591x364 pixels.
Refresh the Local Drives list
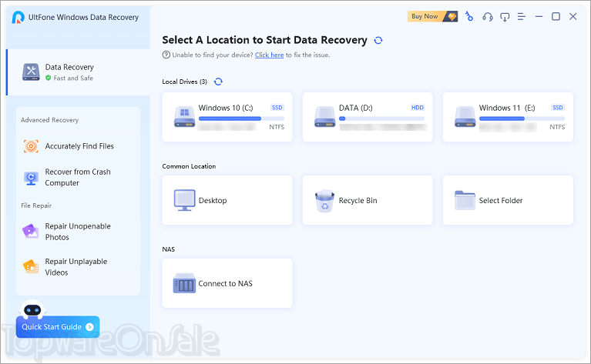pyautogui.click(x=218, y=82)
